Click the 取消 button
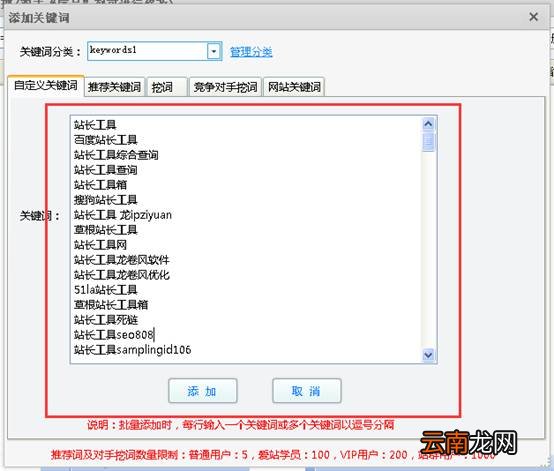This screenshot has height=471, width=554. (307, 391)
